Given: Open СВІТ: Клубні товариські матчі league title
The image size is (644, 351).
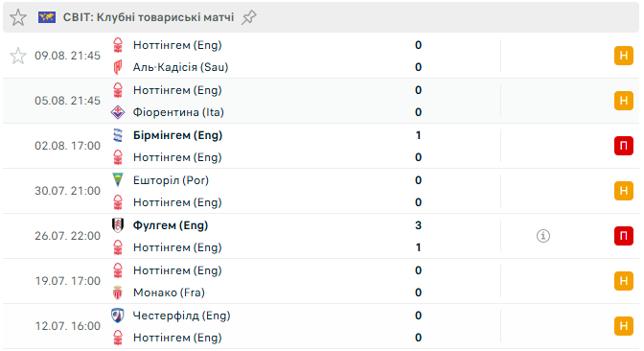Looking at the screenshot, I should pos(149,17).
